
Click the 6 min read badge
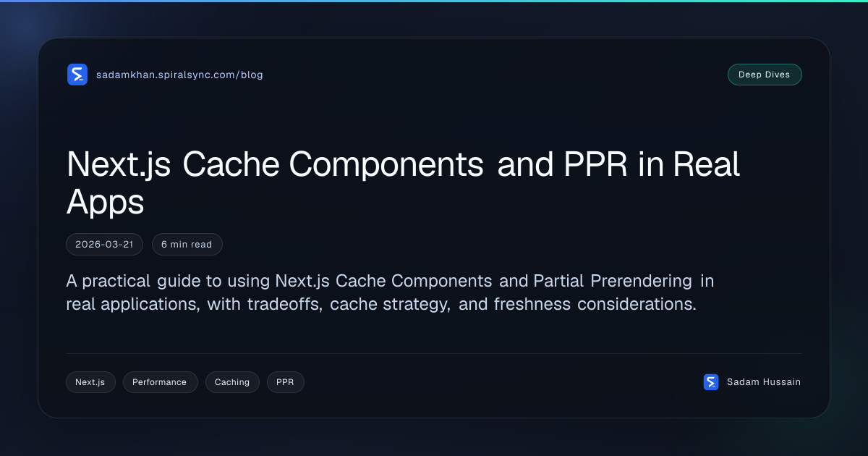click(187, 245)
